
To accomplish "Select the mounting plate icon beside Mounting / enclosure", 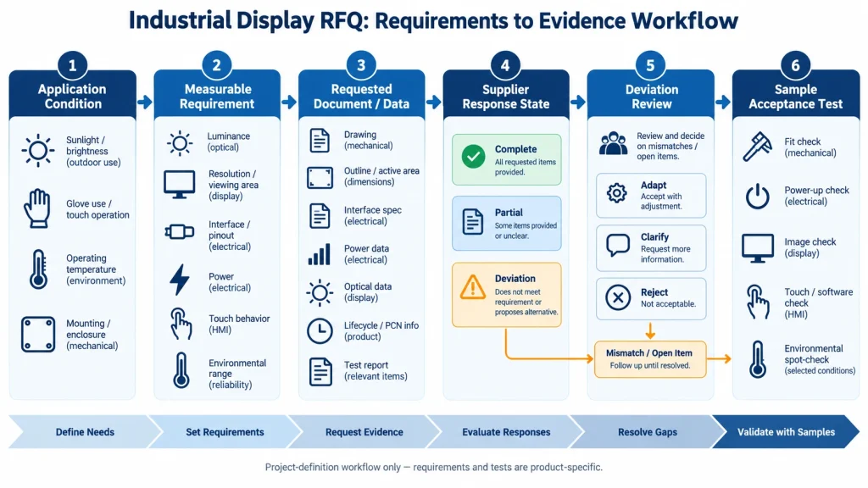I will click(38, 334).
